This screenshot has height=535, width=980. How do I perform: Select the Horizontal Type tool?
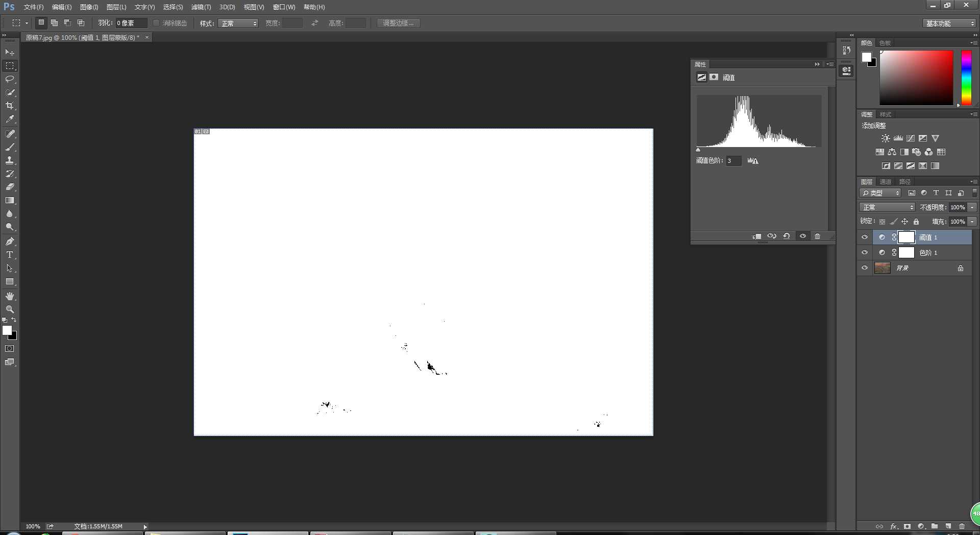click(x=10, y=255)
